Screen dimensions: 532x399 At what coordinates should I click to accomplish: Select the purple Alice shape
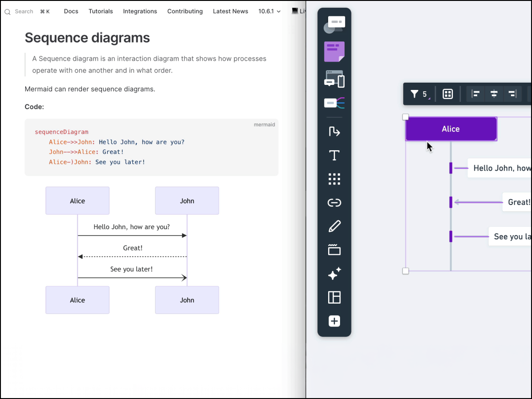(451, 129)
